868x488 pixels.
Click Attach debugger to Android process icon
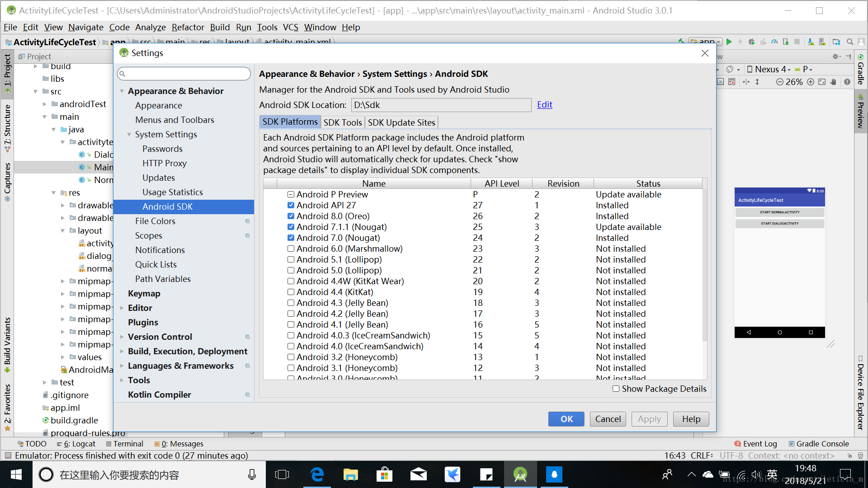[786, 42]
